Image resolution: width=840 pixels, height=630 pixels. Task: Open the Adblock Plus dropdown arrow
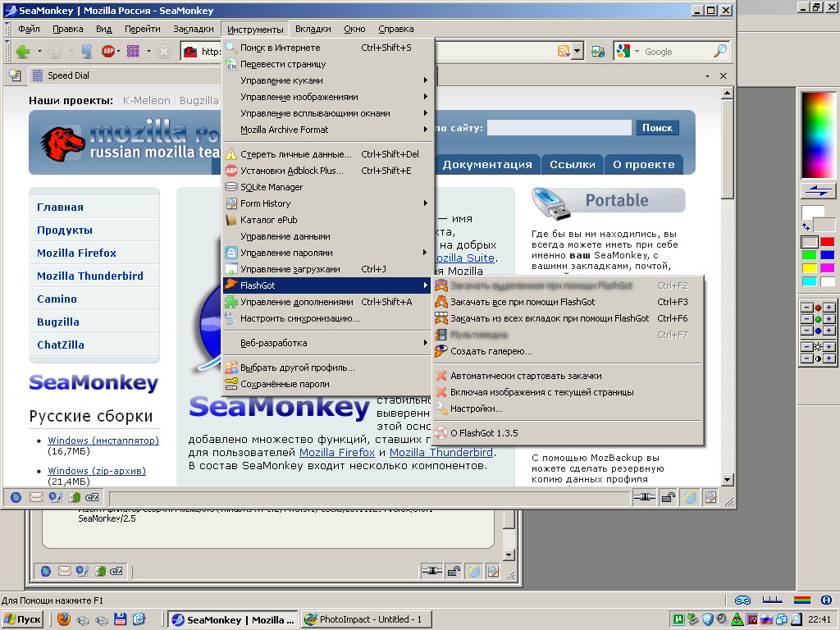118,52
